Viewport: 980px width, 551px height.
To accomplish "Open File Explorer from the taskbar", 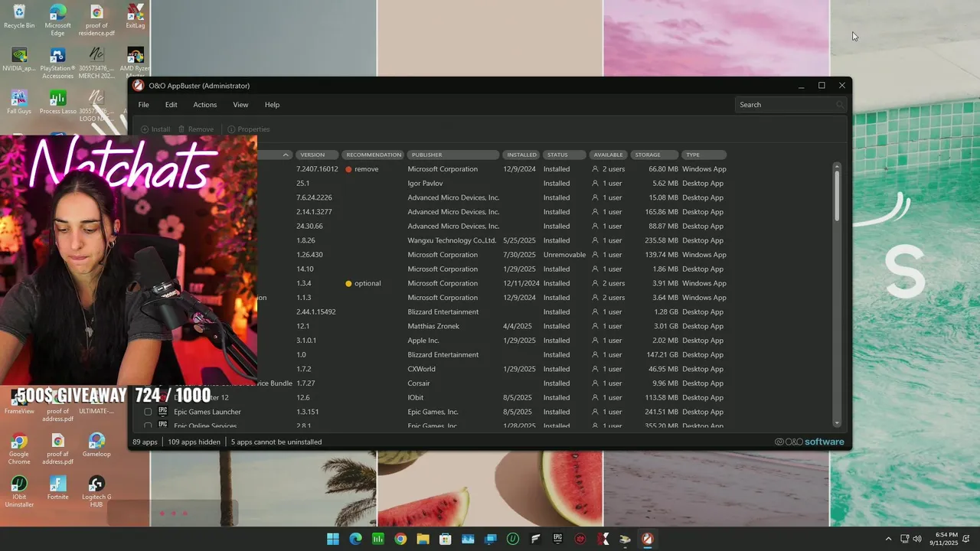I will 423,539.
